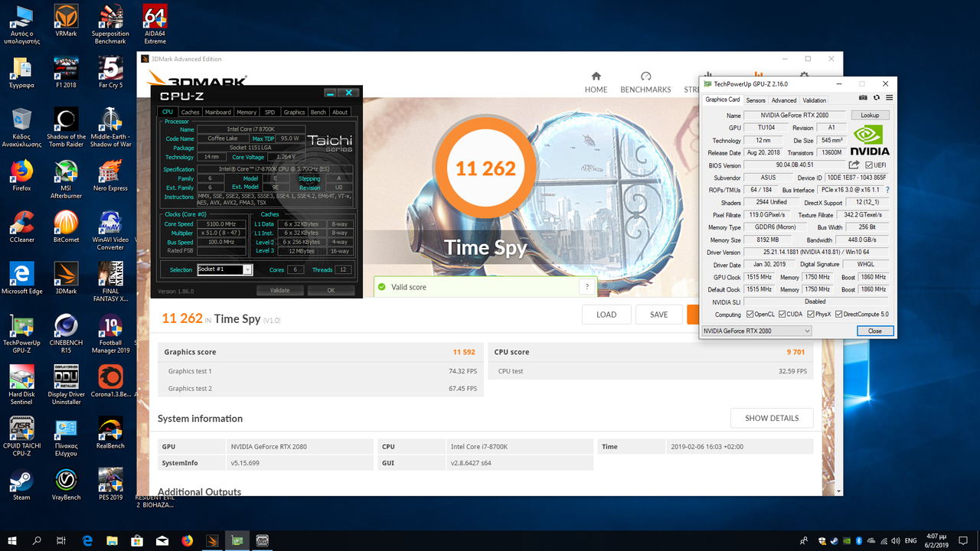Select the F1 2018 desktop shortcut
The height and width of the screenshot is (551, 980).
[66, 73]
